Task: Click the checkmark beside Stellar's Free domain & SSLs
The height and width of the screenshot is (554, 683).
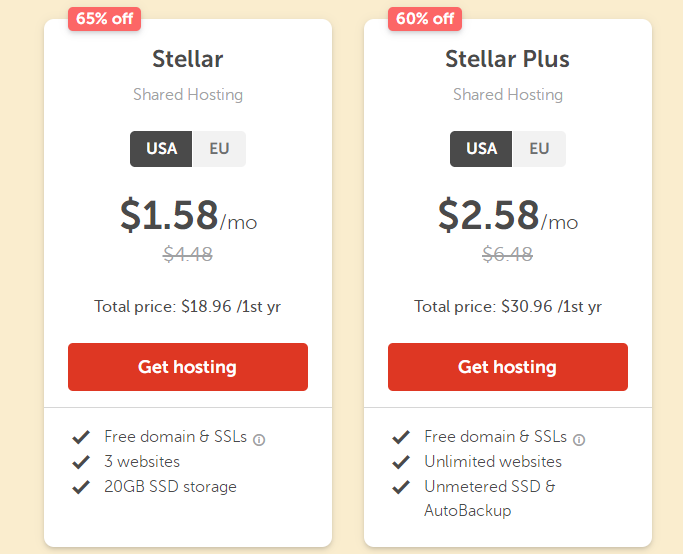Action: [x=81, y=437]
